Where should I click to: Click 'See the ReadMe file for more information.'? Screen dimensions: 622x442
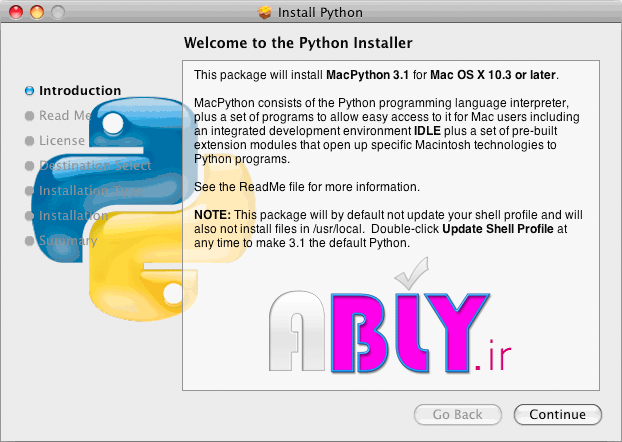pos(307,187)
